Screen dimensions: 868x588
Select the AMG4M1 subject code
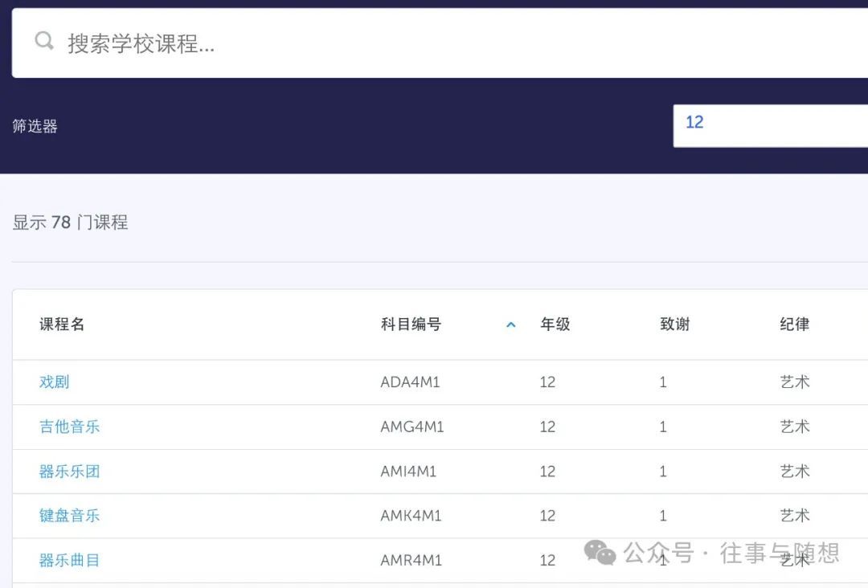pyautogui.click(x=411, y=427)
